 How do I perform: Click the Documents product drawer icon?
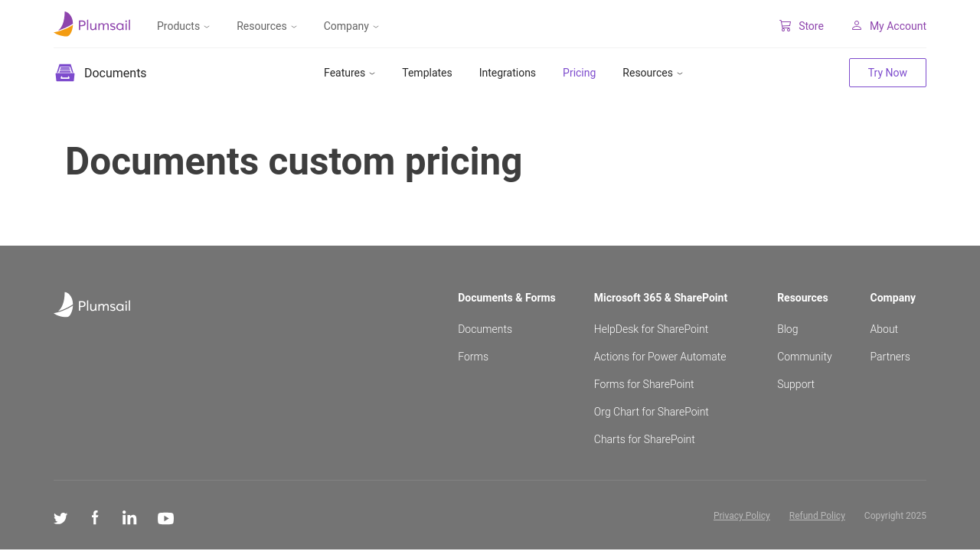(x=65, y=73)
